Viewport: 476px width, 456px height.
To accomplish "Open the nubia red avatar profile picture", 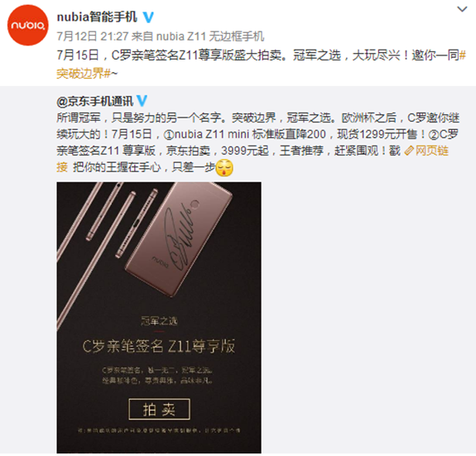I will (x=28, y=25).
